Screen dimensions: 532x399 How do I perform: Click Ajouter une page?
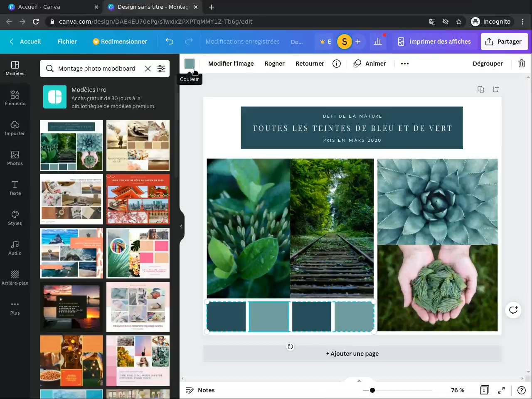pyautogui.click(x=352, y=354)
